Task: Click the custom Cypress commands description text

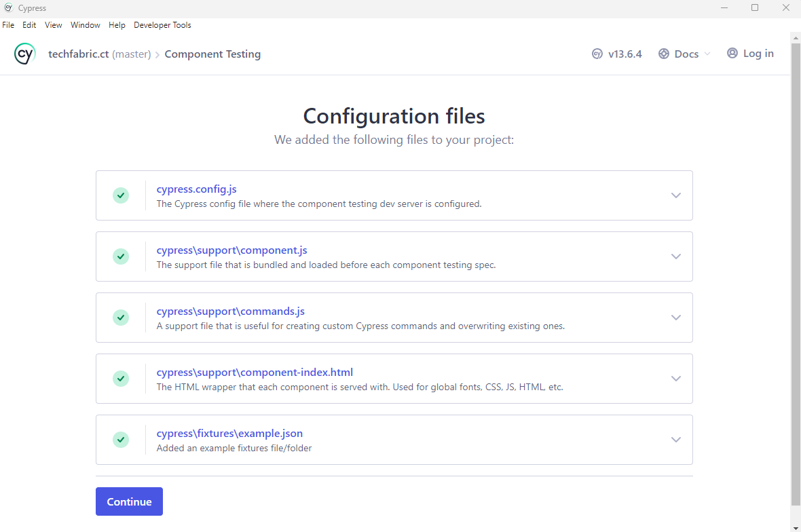Action: tap(360, 326)
